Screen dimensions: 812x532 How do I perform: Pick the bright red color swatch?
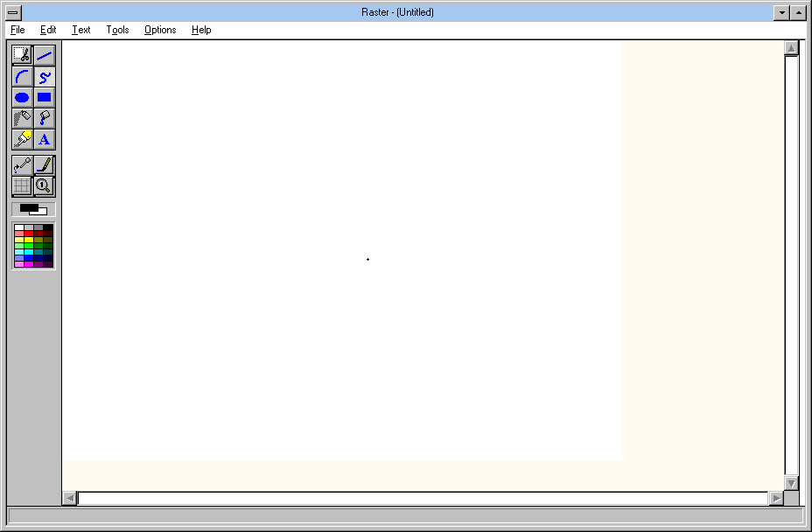point(29,234)
